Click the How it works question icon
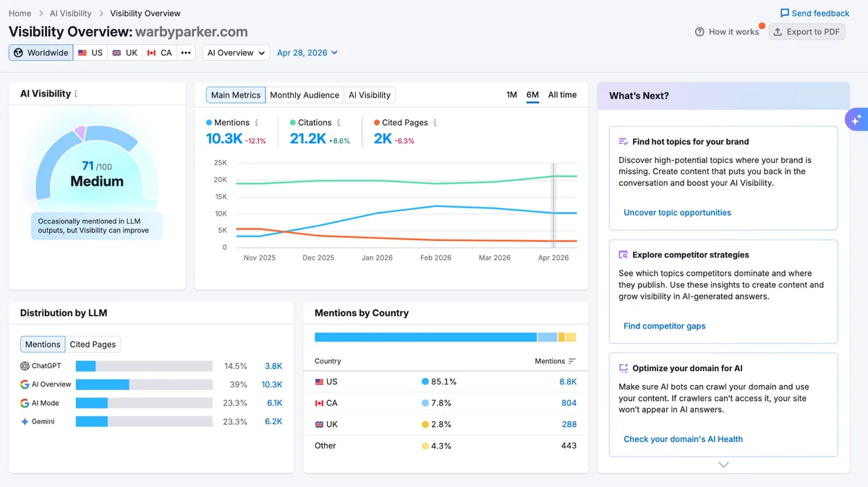This screenshot has width=868, height=487. point(699,32)
